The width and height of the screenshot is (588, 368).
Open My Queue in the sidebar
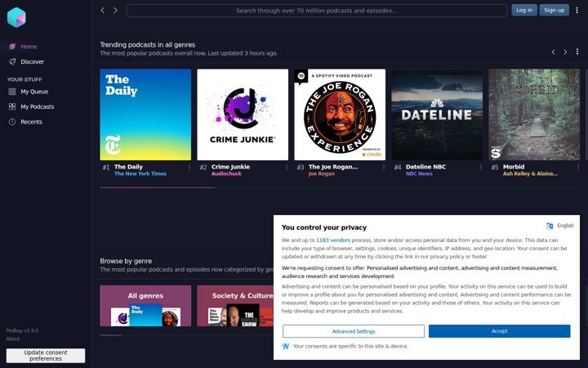34,92
